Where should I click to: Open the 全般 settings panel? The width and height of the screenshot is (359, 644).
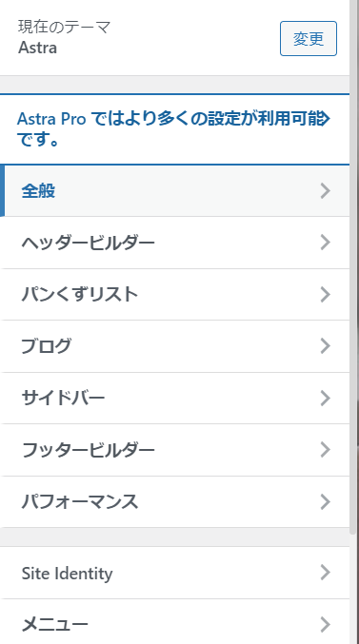tap(175, 191)
